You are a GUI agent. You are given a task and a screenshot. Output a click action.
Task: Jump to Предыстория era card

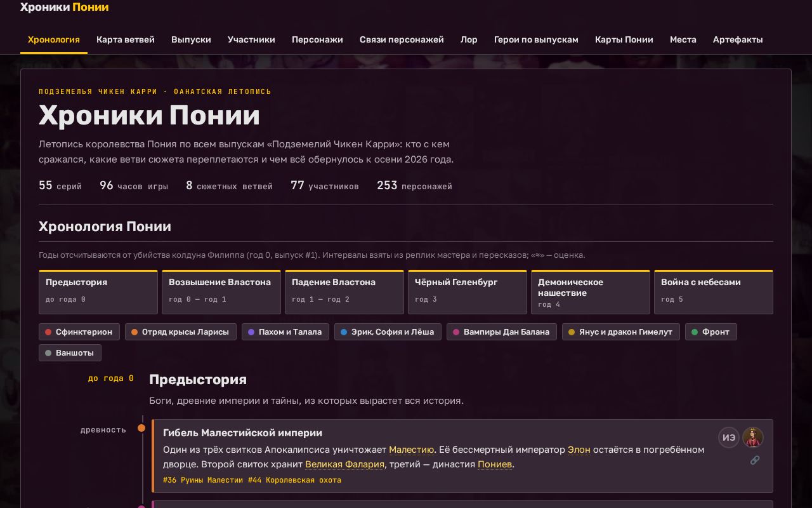coord(98,292)
